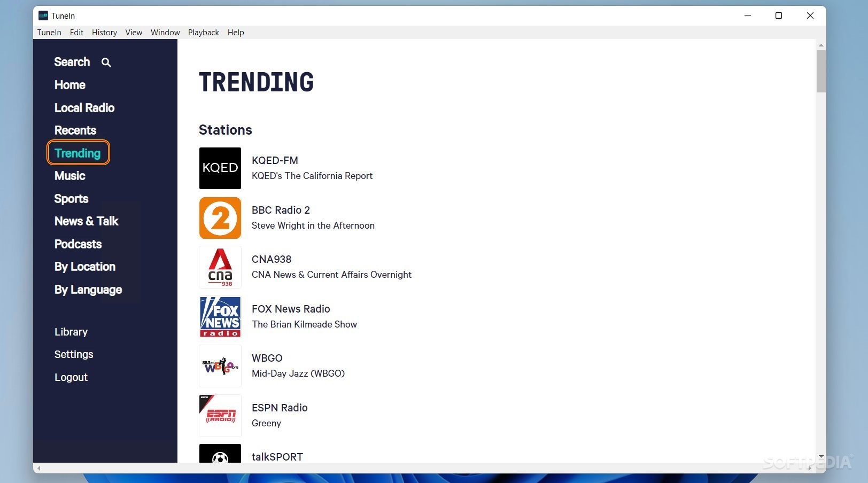The image size is (868, 483).
Task: Open Settings in the sidebar
Action: (x=74, y=354)
